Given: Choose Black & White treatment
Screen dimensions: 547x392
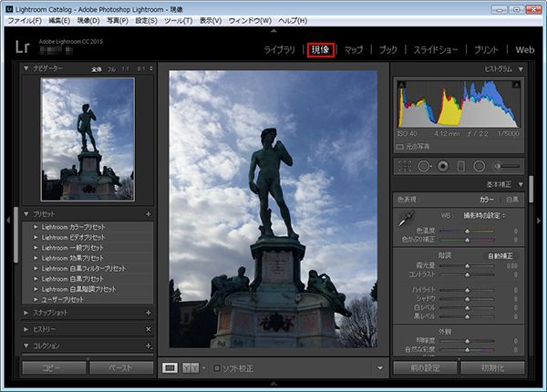Looking at the screenshot, I should point(512,200).
